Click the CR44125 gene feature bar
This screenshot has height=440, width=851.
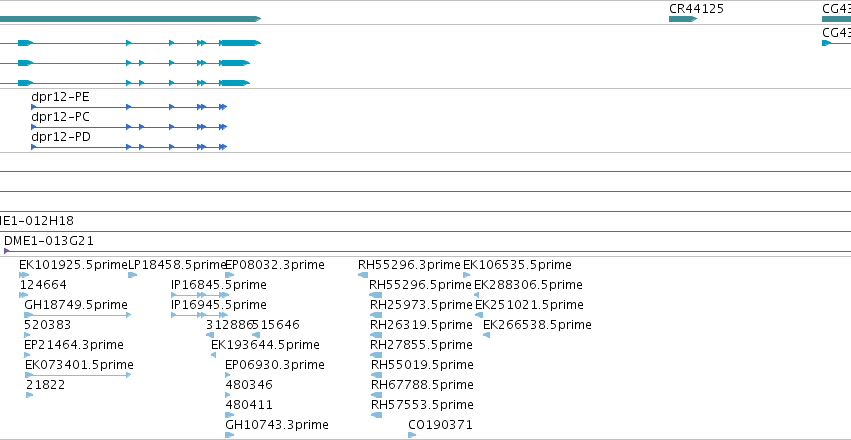682,19
